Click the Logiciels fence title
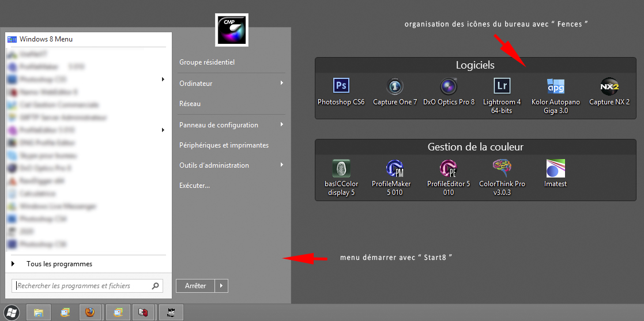Image resolution: width=644 pixels, height=321 pixels. tap(475, 65)
